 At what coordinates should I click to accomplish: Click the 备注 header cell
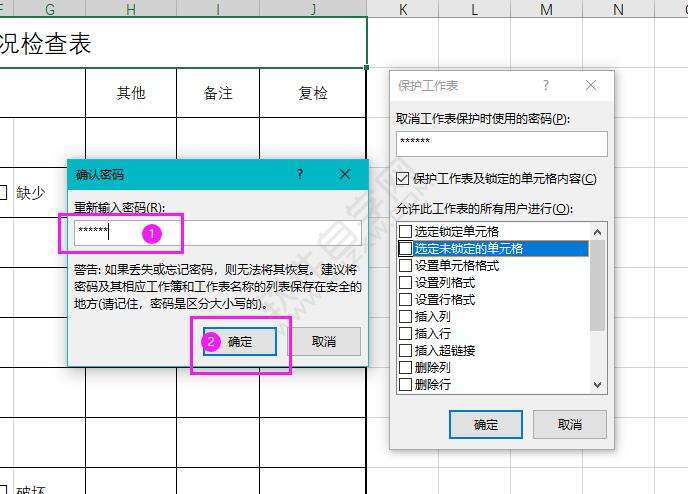point(218,93)
